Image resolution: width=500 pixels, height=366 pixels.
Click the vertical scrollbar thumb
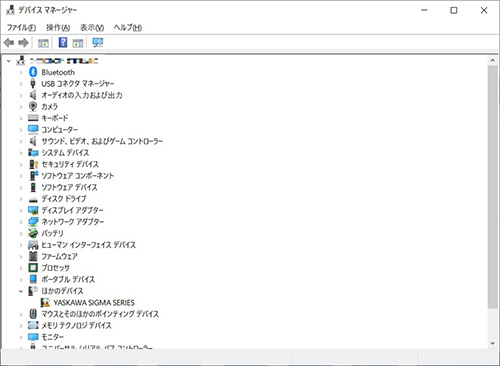(x=493, y=187)
